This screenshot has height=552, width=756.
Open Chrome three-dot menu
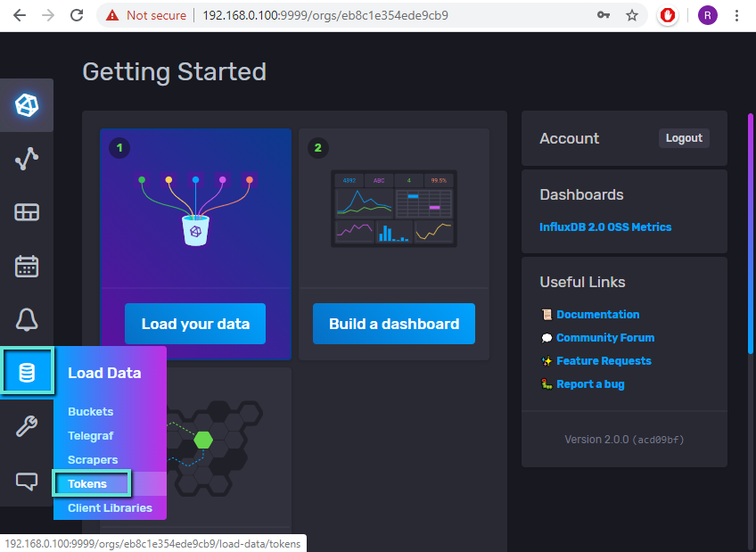(736, 15)
